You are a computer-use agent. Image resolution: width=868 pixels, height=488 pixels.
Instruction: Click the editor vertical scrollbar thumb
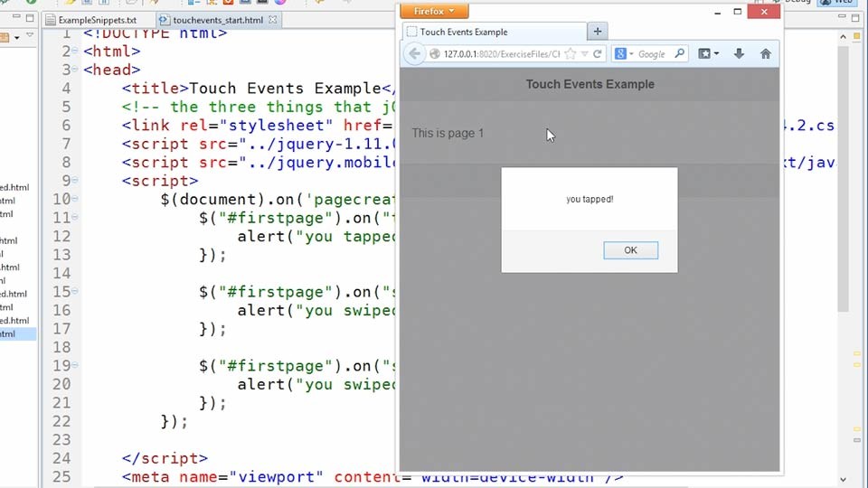click(843, 180)
